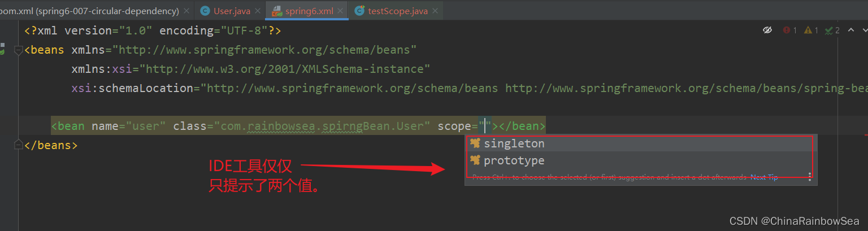Open the testScope.java tab
The image size is (868, 231).
(398, 11)
